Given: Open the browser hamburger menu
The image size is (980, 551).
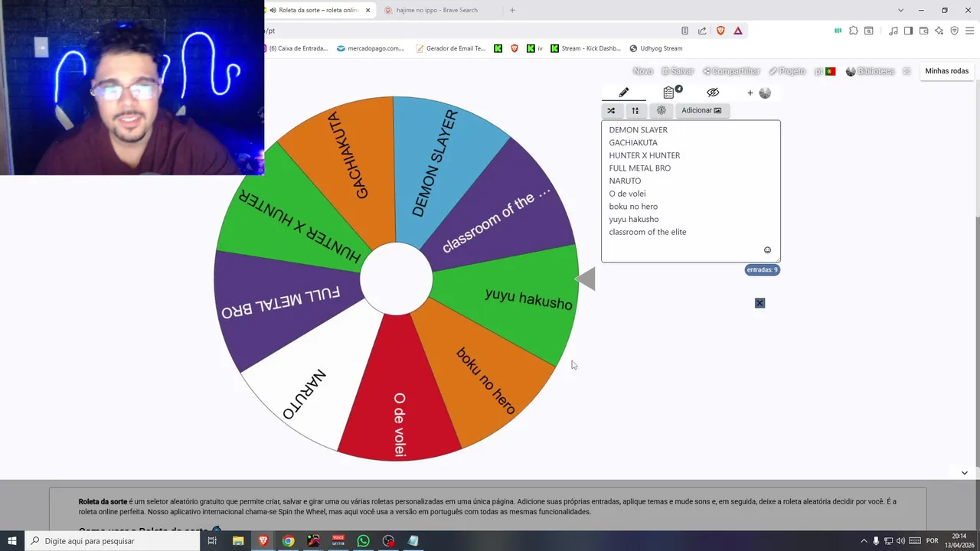Looking at the screenshot, I should point(969,31).
